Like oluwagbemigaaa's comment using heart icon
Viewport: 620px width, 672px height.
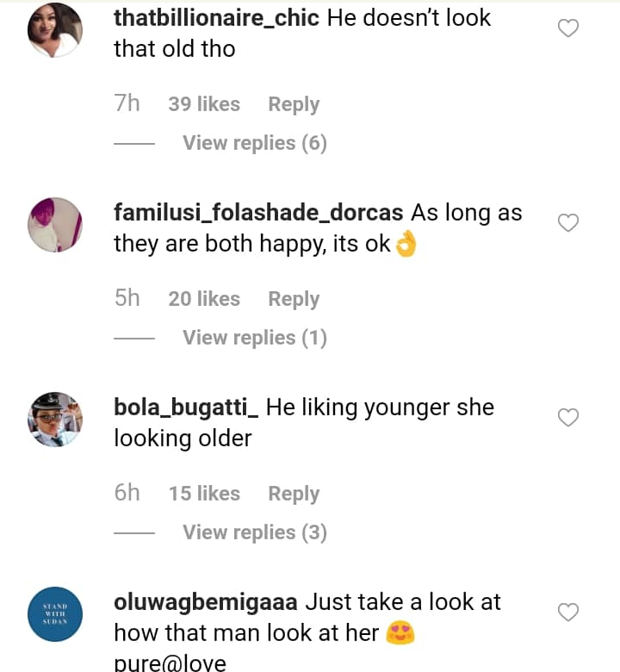[x=568, y=613]
